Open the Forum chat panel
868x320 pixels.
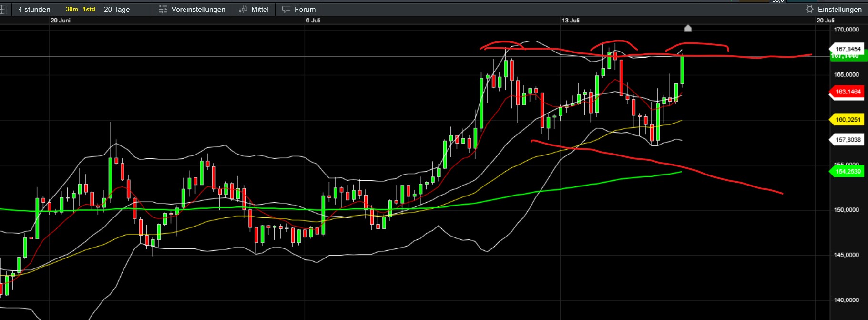[299, 10]
